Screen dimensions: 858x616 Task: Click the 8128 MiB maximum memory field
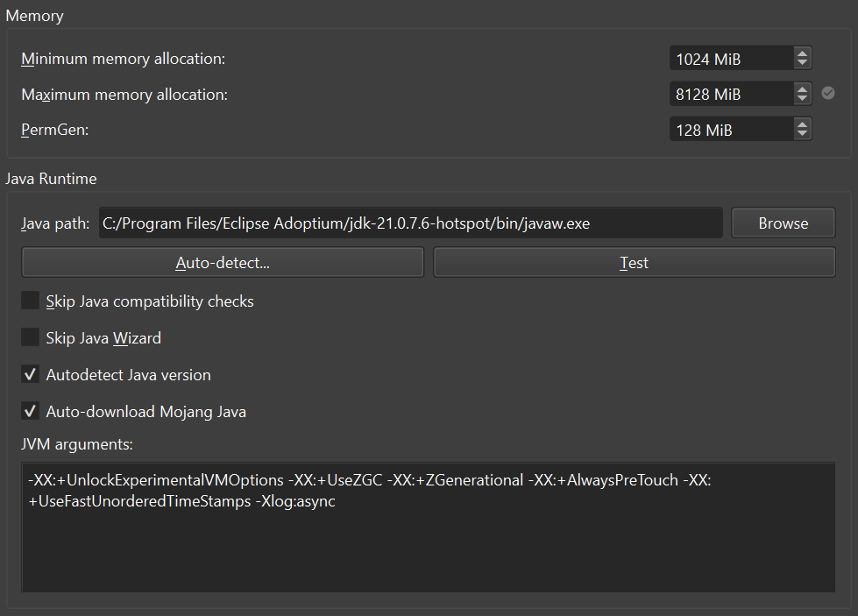(x=732, y=94)
